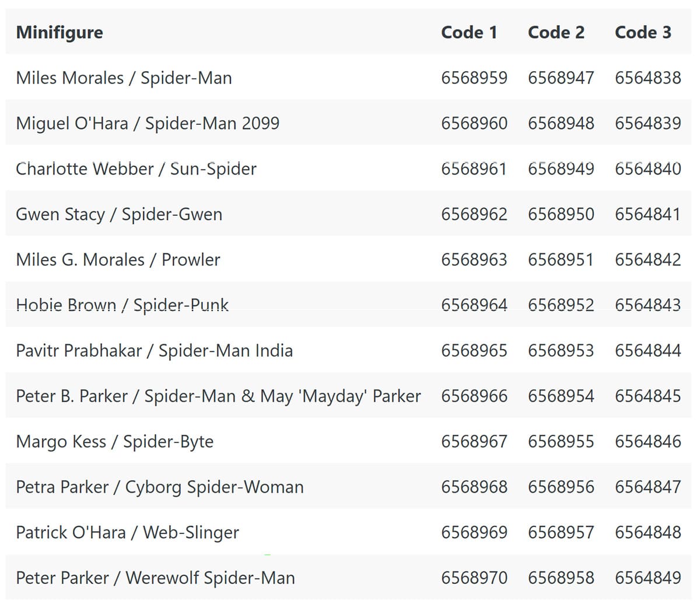Select Hobie Brown / Spider-Punk name

[x=122, y=305]
